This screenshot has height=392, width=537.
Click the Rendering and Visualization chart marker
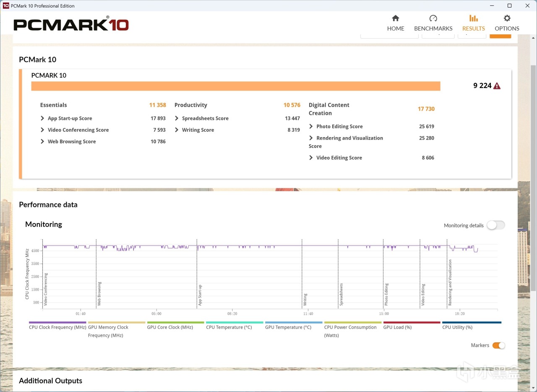pyautogui.click(x=450, y=283)
